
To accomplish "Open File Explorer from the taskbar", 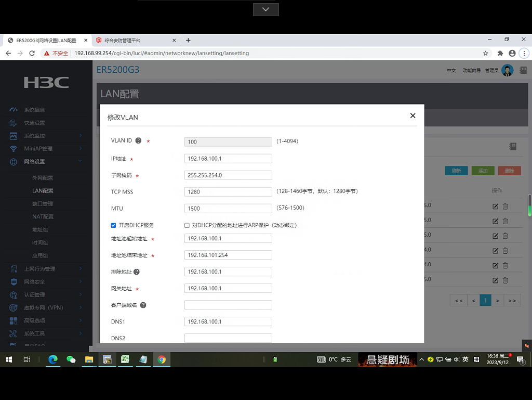I will coord(89,359).
